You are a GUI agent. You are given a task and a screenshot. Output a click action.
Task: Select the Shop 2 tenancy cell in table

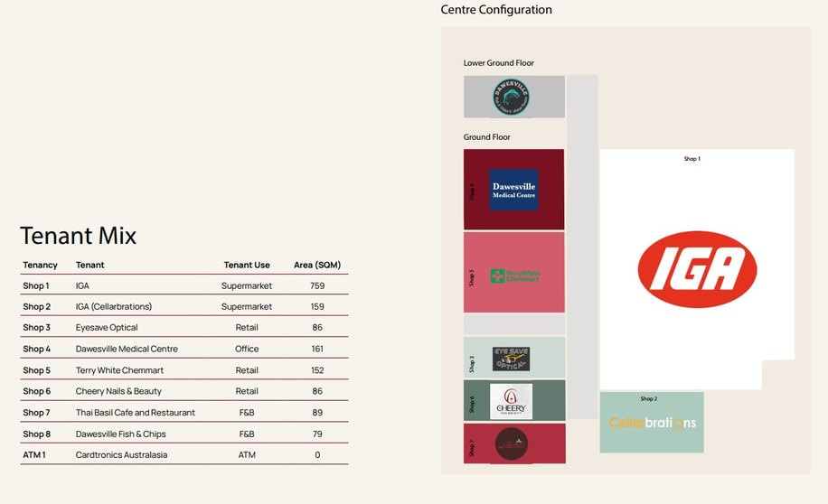(36, 306)
